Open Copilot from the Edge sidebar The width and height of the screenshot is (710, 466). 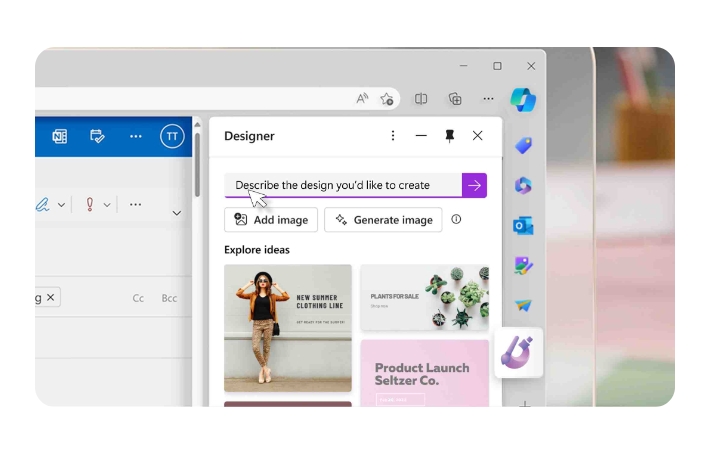[x=522, y=99]
